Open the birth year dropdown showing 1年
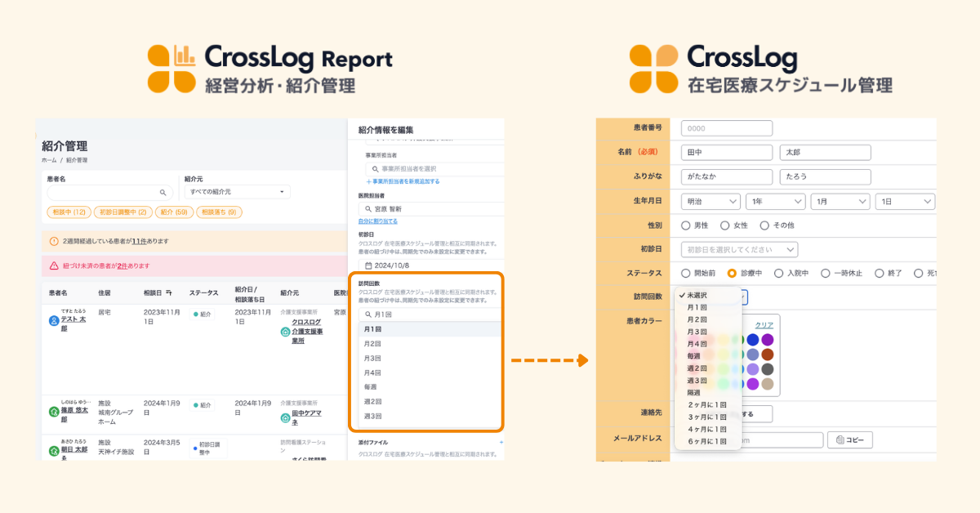980x513 pixels. pyautogui.click(x=776, y=201)
